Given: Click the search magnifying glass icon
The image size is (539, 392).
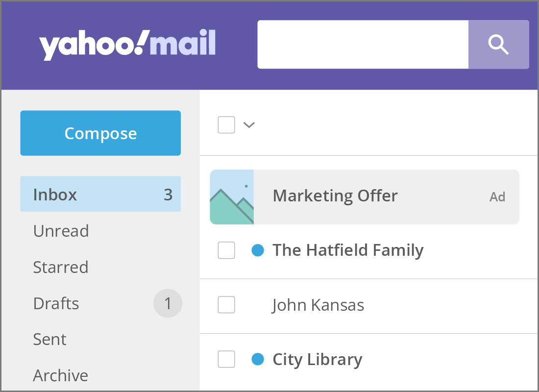Looking at the screenshot, I should pyautogui.click(x=498, y=45).
